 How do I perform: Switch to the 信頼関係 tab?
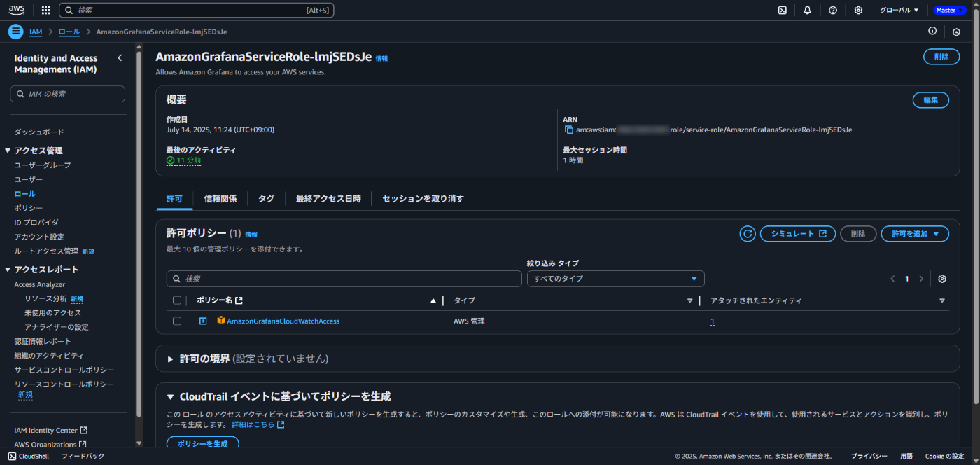point(220,199)
